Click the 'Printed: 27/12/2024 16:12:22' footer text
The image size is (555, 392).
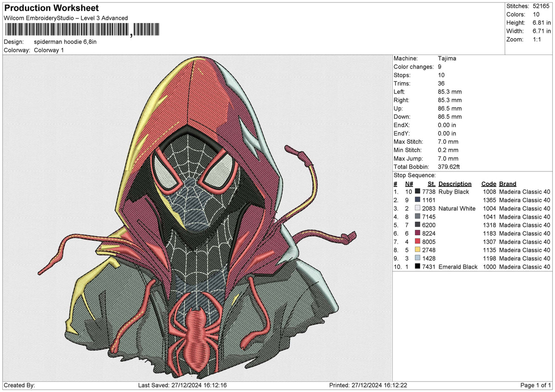point(368,386)
